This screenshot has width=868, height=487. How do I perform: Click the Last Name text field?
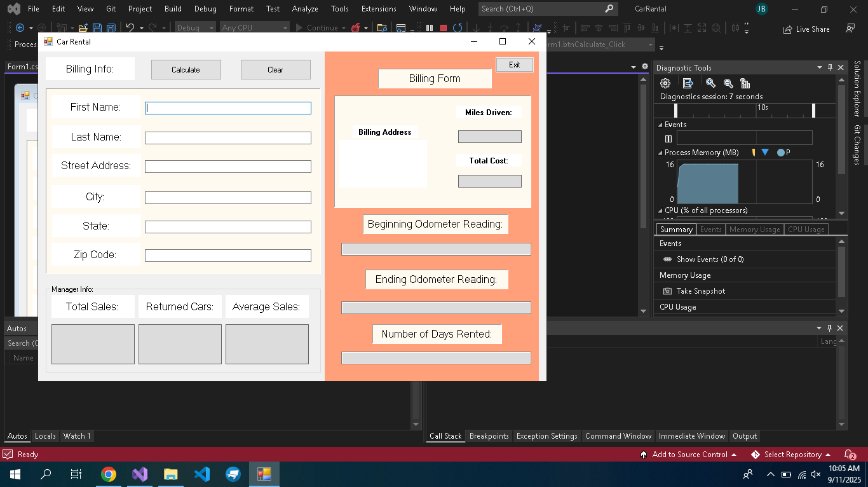coord(227,138)
